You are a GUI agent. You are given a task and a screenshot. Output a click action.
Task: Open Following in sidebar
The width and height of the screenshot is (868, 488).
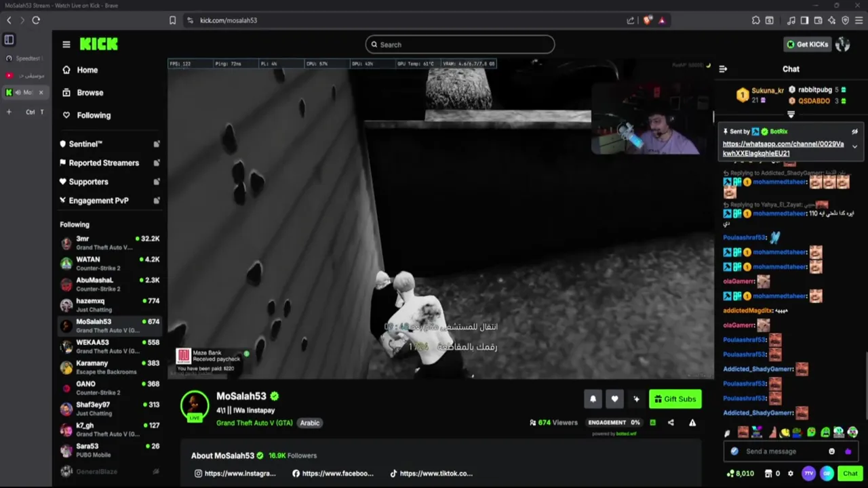coord(86,115)
